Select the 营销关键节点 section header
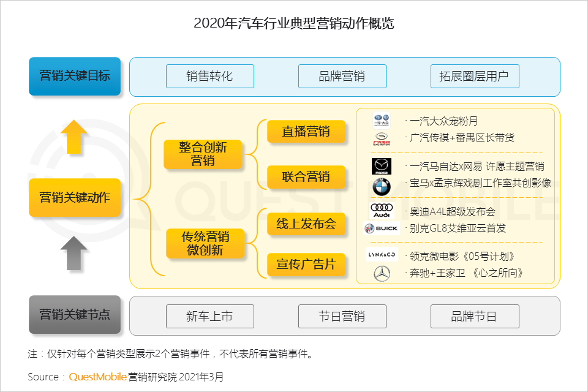Screen dimensions: 588x392 point(75,315)
